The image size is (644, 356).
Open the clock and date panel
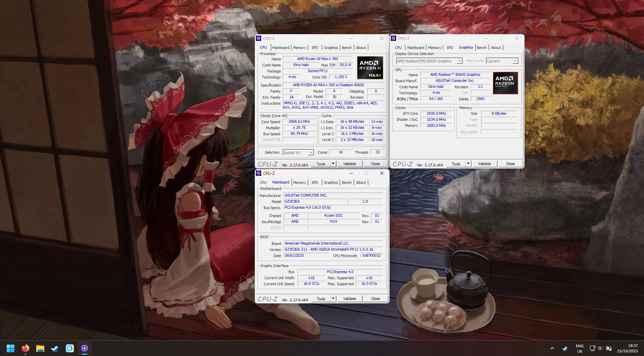tap(627, 348)
